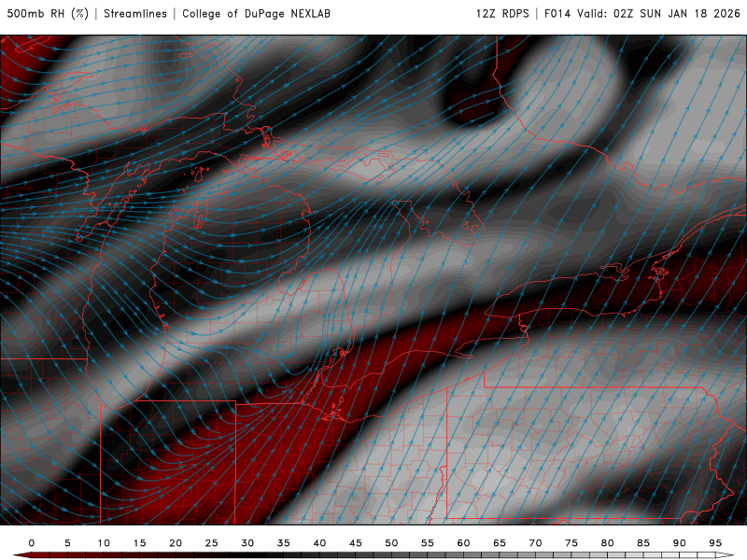Image resolution: width=747 pixels, height=560 pixels.
Task: Click the "30" label on the color scale
Action: pyautogui.click(x=247, y=543)
